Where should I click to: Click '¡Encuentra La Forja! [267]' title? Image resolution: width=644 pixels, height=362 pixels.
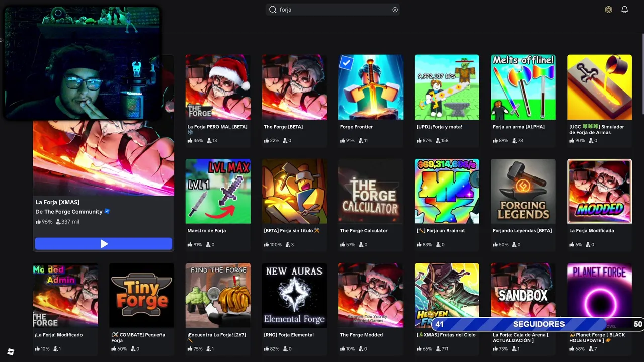(x=216, y=337)
